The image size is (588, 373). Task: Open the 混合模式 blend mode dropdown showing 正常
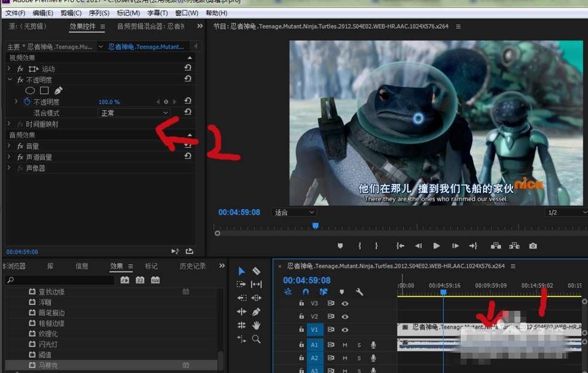tap(133, 112)
